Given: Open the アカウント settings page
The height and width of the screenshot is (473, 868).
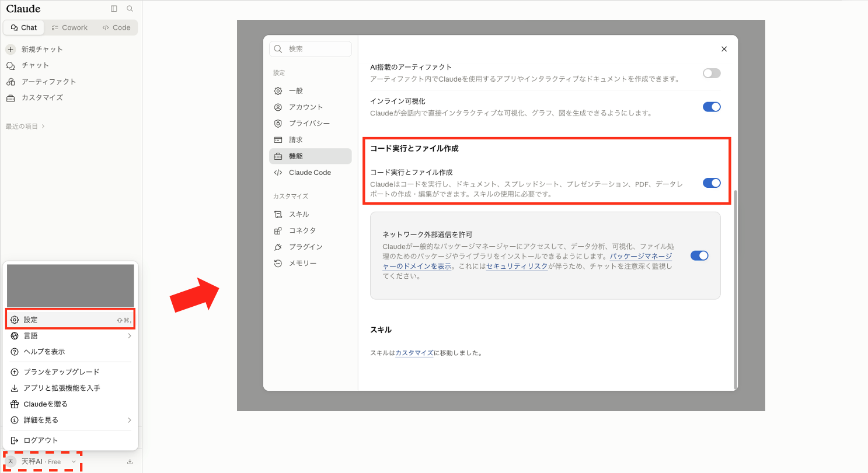Looking at the screenshot, I should 311,107.
